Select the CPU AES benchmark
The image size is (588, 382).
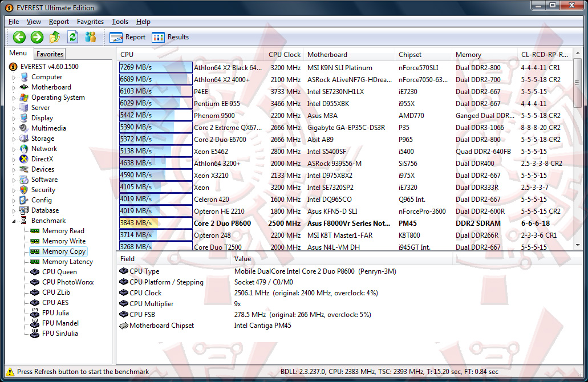tap(55, 303)
